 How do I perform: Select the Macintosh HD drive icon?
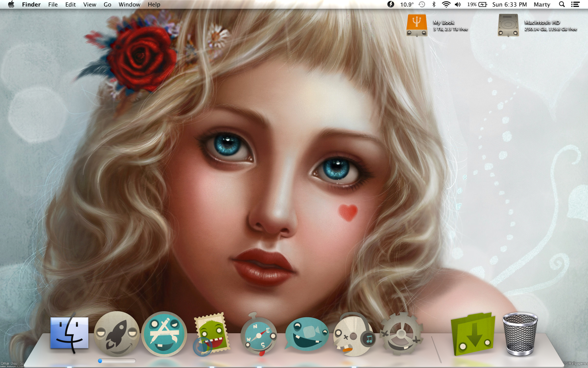click(508, 25)
